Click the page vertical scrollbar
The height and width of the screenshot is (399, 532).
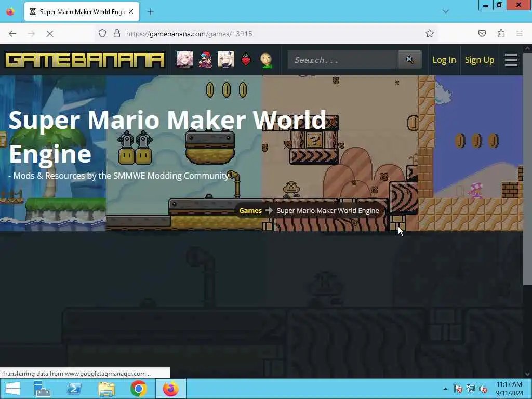(x=527, y=168)
